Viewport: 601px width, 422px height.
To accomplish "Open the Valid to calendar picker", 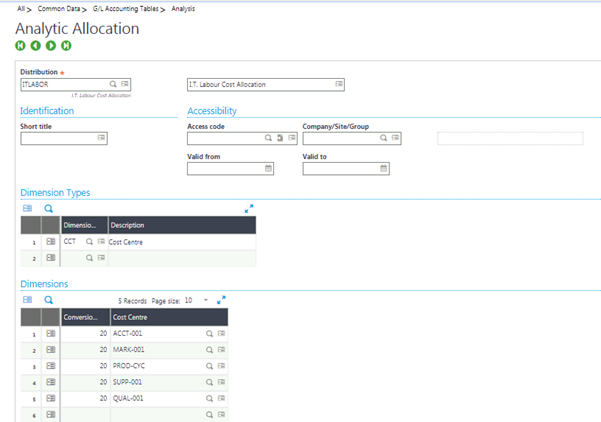I will tap(383, 169).
